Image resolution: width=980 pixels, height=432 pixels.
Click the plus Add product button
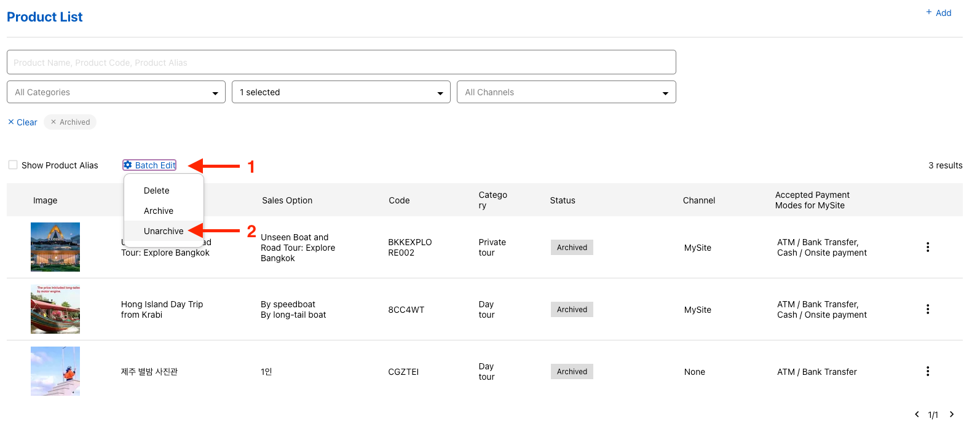click(x=939, y=13)
